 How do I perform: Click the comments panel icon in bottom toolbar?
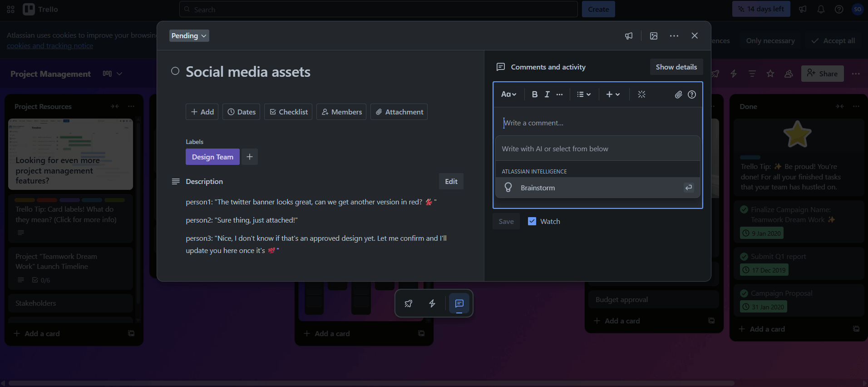tap(459, 303)
